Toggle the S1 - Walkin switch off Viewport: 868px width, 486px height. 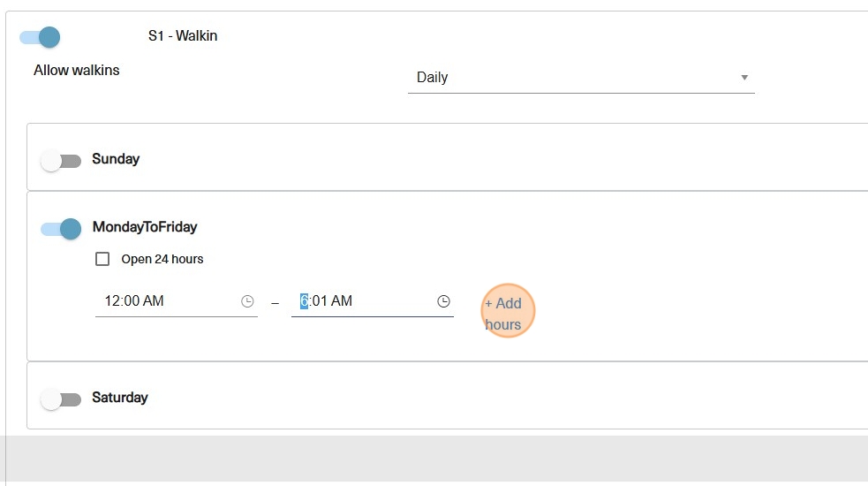coord(40,37)
